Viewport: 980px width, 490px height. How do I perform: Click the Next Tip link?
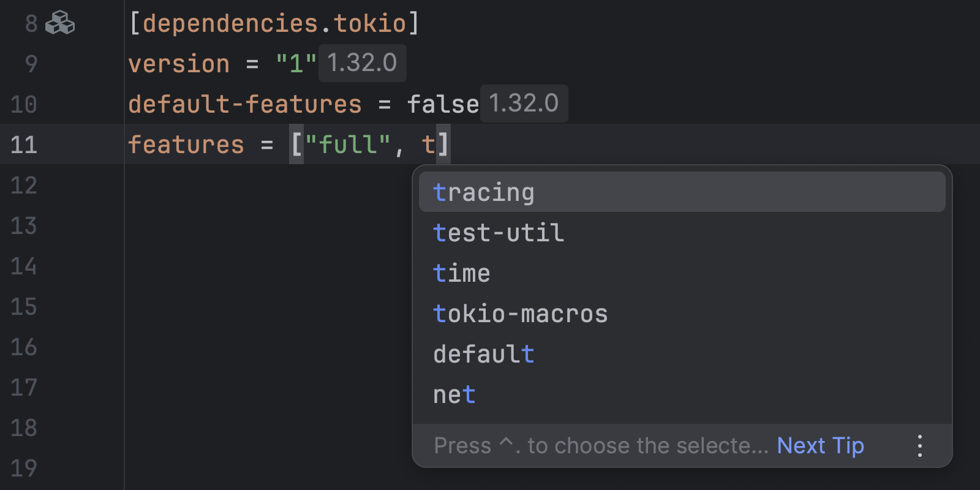[x=820, y=446]
